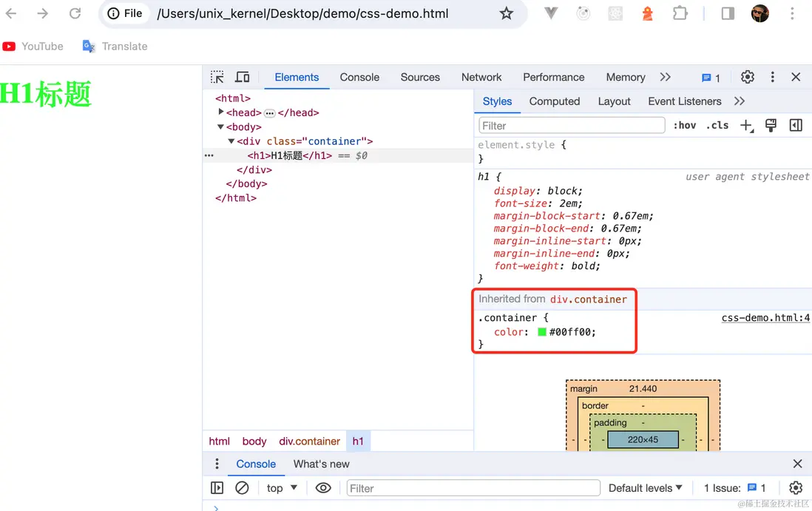Open DevTools settings gear
812x511 pixels.
747,77
